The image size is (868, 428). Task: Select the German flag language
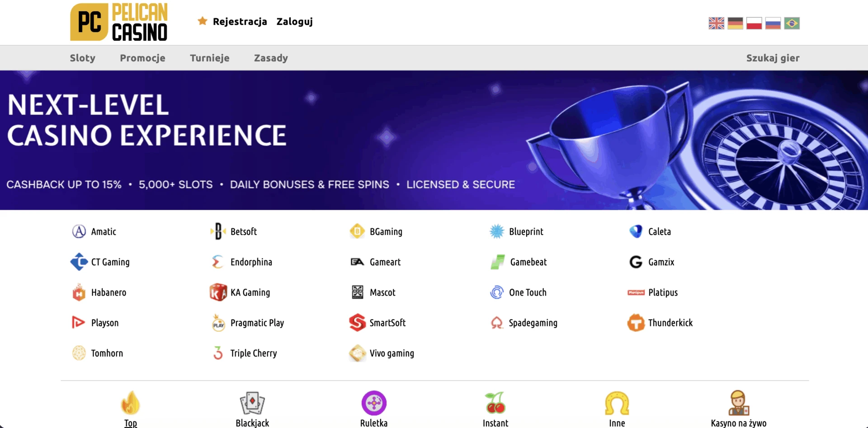coord(735,23)
